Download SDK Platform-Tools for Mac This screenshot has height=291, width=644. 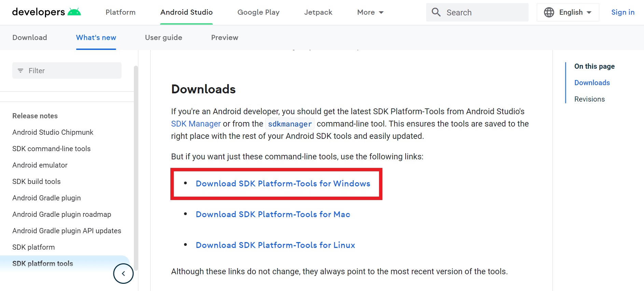[273, 214]
